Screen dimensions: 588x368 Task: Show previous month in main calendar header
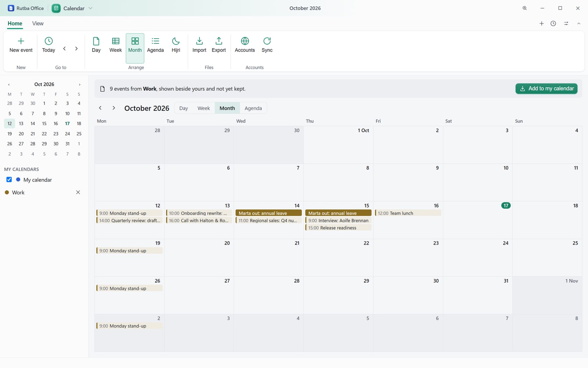tap(100, 108)
